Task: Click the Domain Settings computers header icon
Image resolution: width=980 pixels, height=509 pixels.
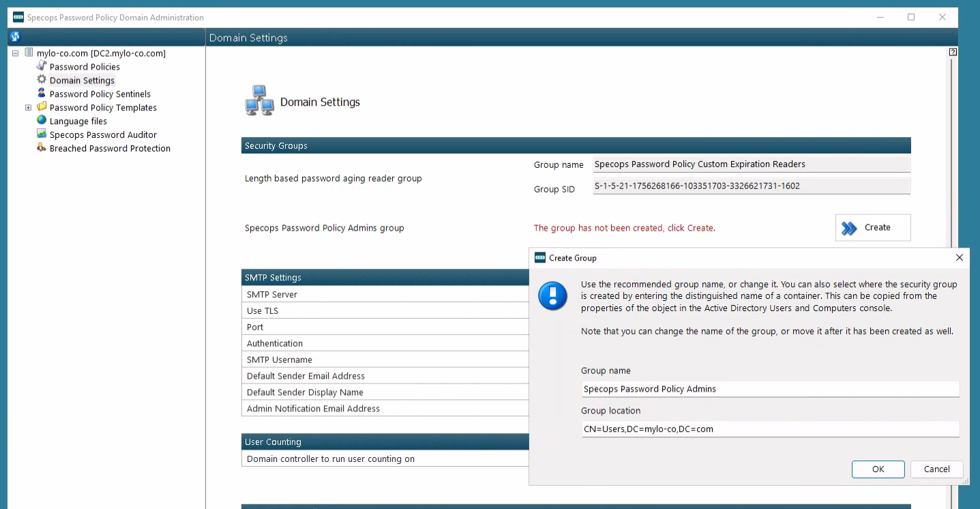Action: [x=259, y=100]
